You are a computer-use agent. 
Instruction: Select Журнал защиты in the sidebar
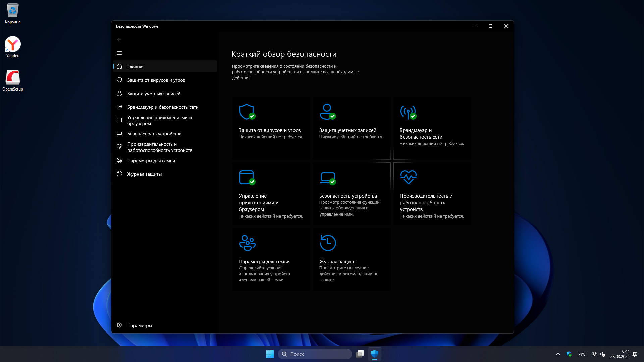coord(144,174)
